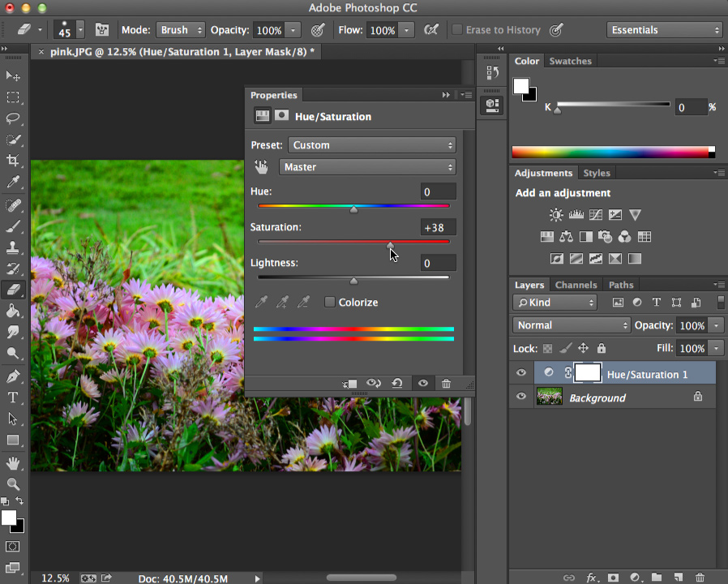This screenshot has height=584, width=728.
Task: Add a Black & White adjustment
Action: 585,236
